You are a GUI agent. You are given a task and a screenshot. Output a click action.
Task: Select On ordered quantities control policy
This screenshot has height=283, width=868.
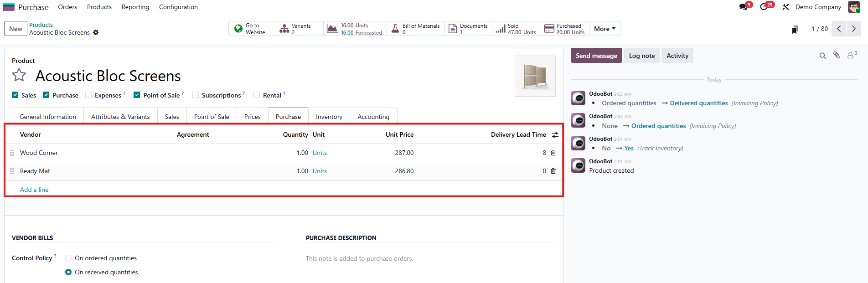tap(68, 258)
